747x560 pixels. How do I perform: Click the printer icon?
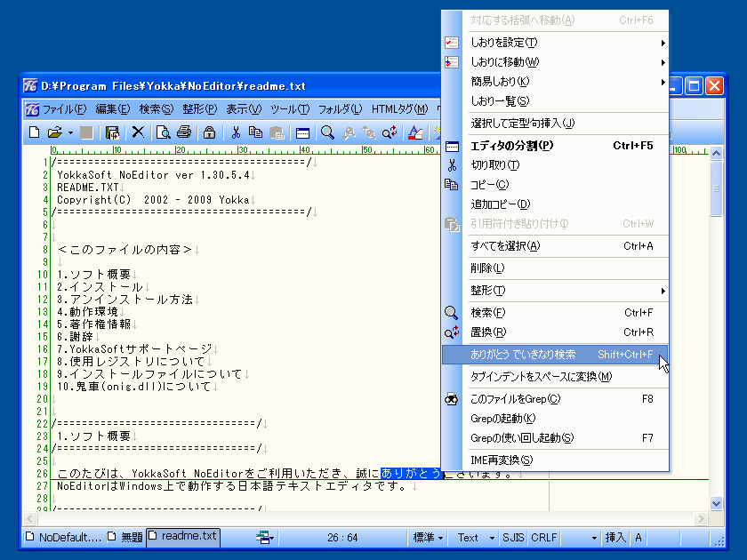pos(184,132)
